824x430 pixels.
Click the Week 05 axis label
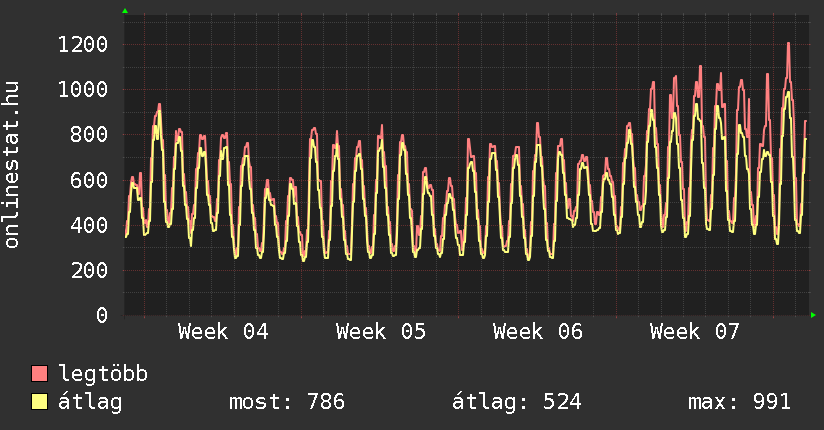click(381, 331)
